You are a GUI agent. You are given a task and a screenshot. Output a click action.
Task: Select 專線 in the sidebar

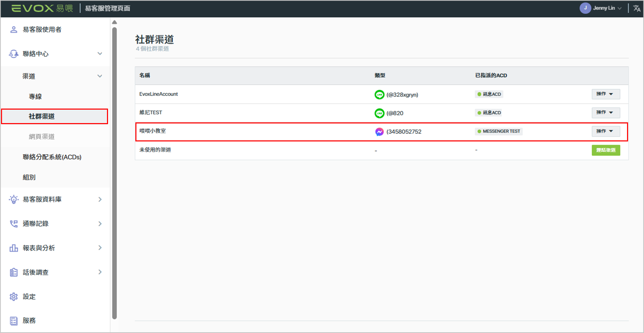35,96
